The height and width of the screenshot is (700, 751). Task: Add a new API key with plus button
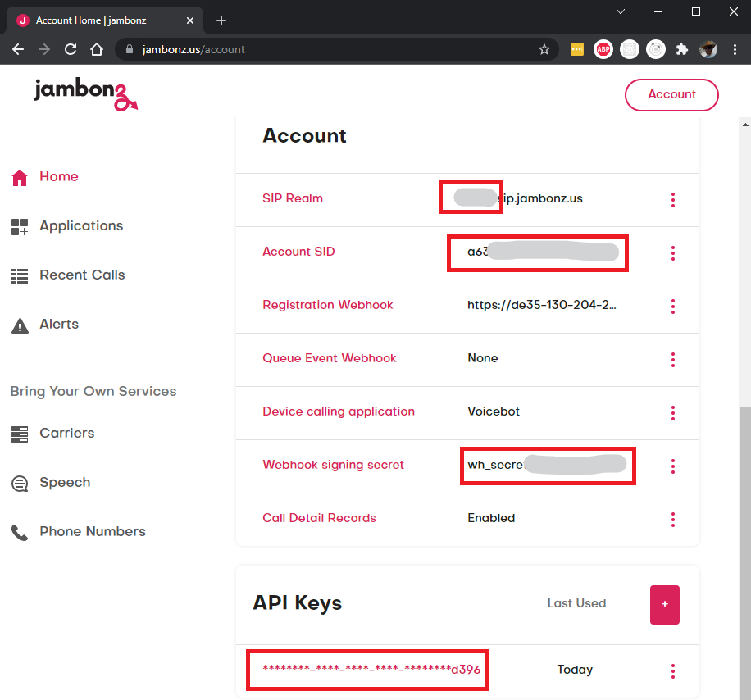664,604
